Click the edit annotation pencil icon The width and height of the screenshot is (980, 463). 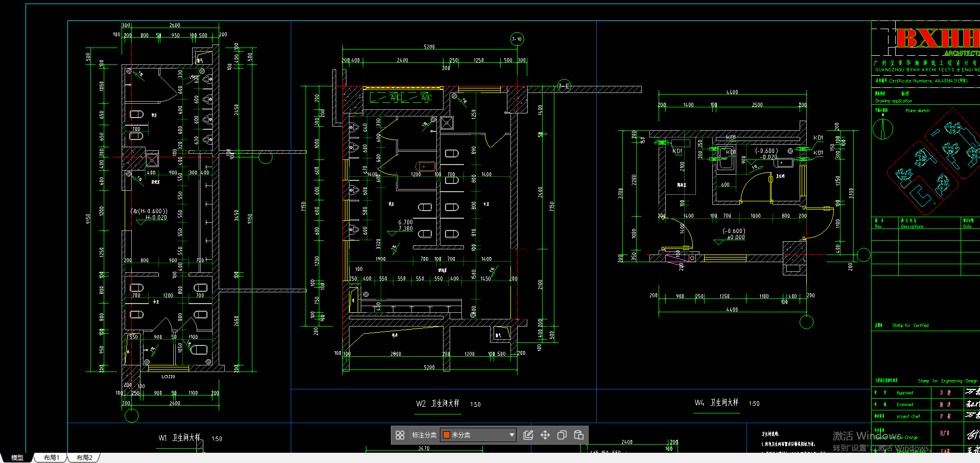tap(528, 435)
